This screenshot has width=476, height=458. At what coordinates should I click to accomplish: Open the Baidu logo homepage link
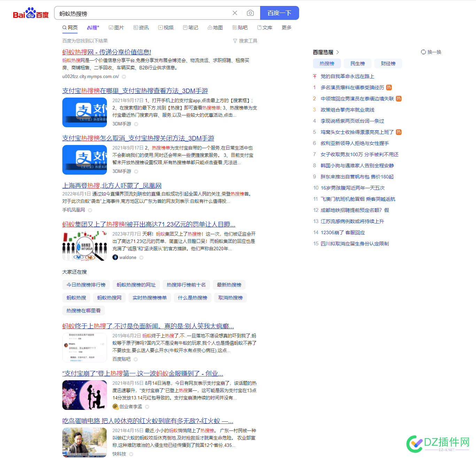coord(31,13)
